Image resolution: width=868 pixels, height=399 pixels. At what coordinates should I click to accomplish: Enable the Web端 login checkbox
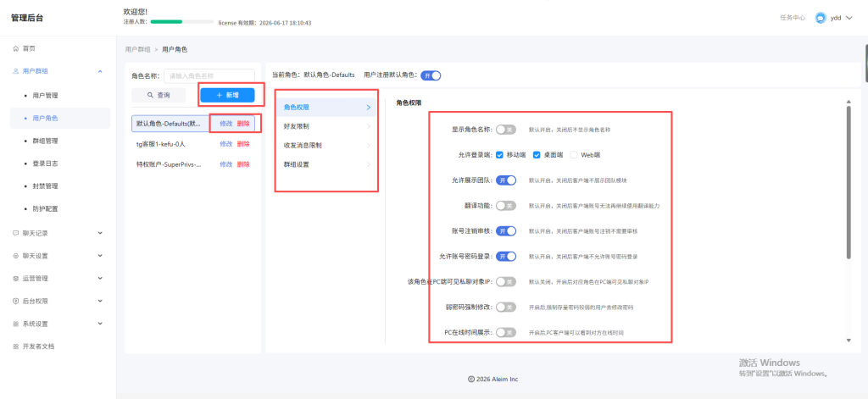click(574, 155)
